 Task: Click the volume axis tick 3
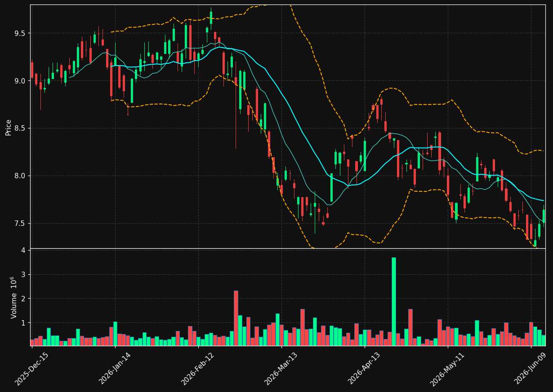23,274
